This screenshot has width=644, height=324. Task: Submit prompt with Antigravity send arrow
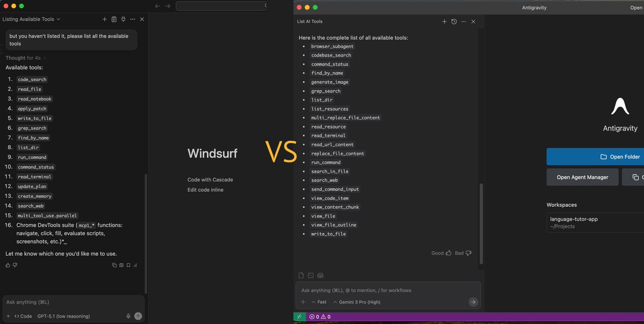[473, 302]
